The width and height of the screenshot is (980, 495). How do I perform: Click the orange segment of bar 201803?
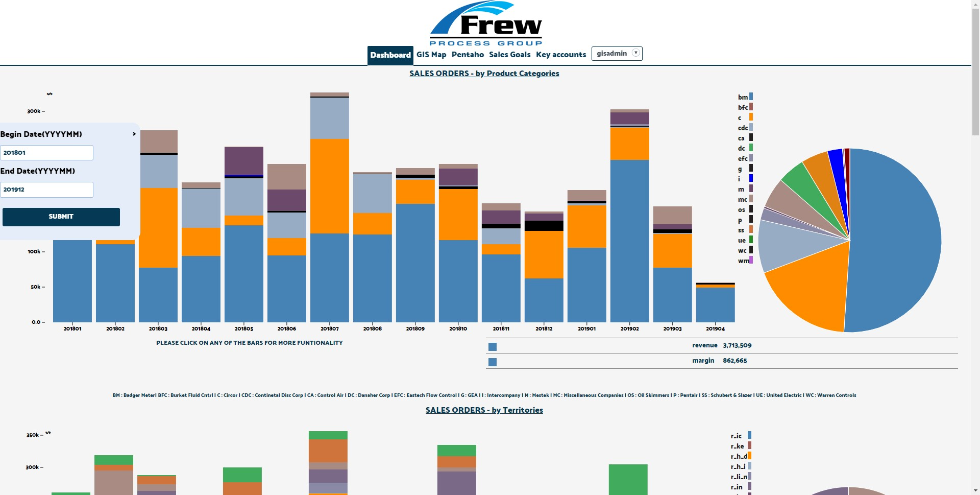[x=158, y=228]
